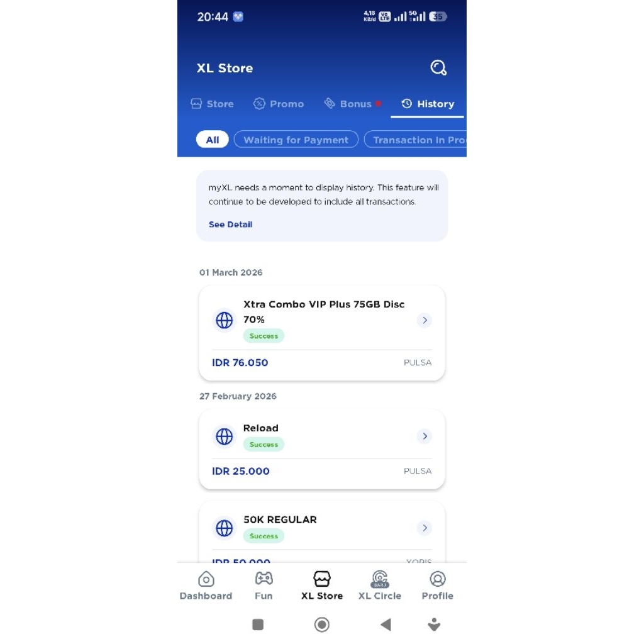This screenshot has width=644, height=644.
Task: Select the Waiting for Payment filter chip
Action: click(x=296, y=140)
